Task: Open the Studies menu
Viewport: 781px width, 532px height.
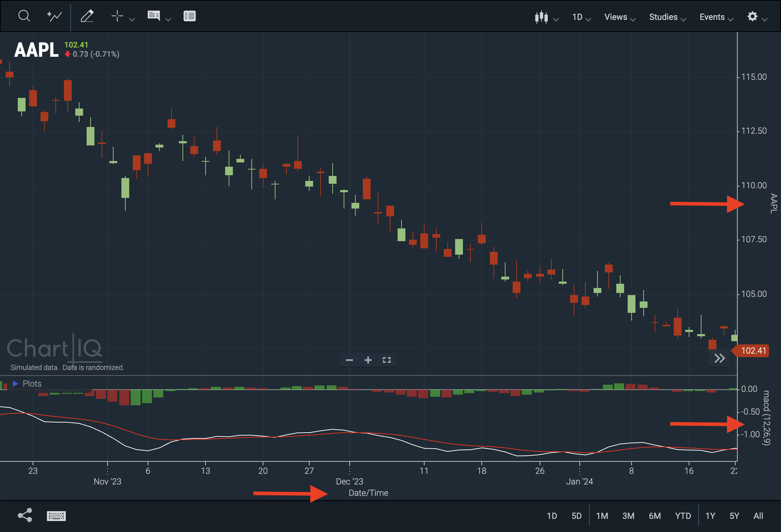Action: click(x=667, y=17)
